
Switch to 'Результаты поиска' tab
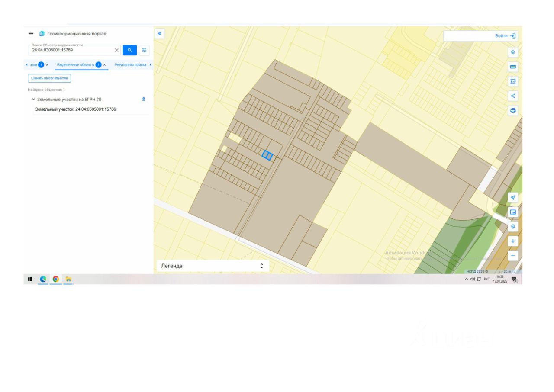pyautogui.click(x=130, y=64)
